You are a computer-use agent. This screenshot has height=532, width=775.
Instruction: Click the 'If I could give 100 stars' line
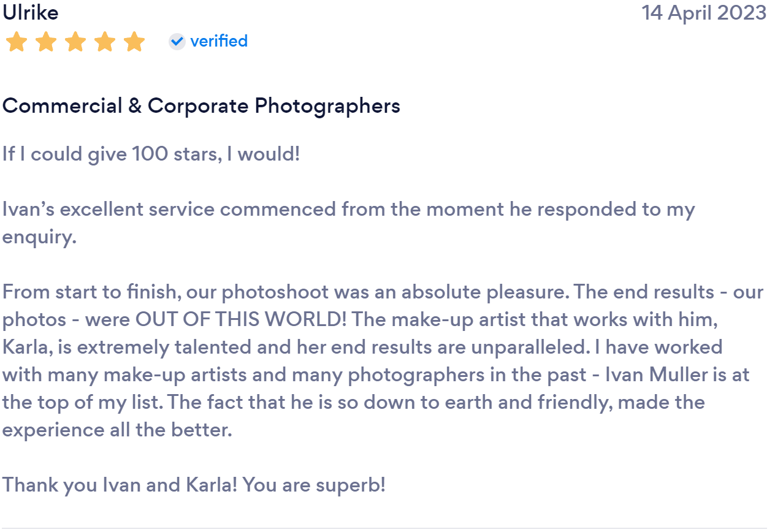point(151,153)
